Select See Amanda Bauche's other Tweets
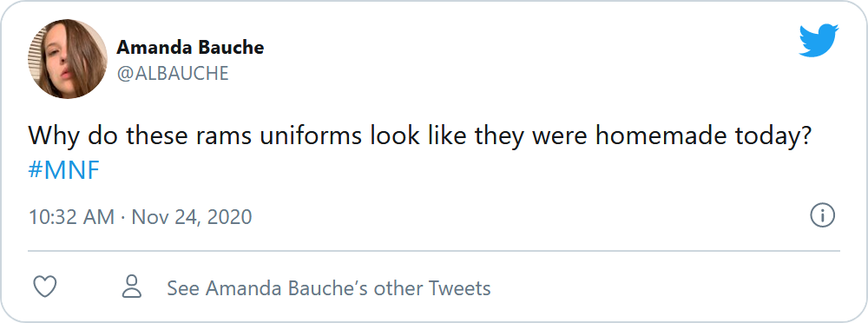 pyautogui.click(x=329, y=288)
